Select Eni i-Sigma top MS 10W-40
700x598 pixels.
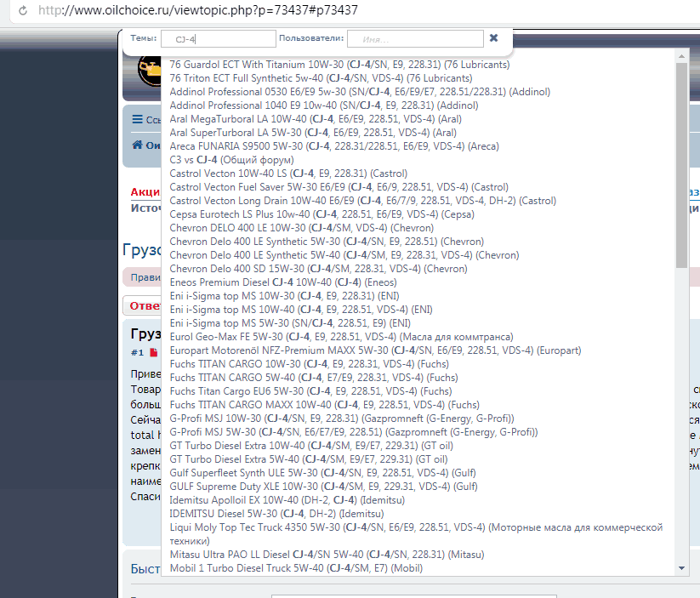(301, 310)
